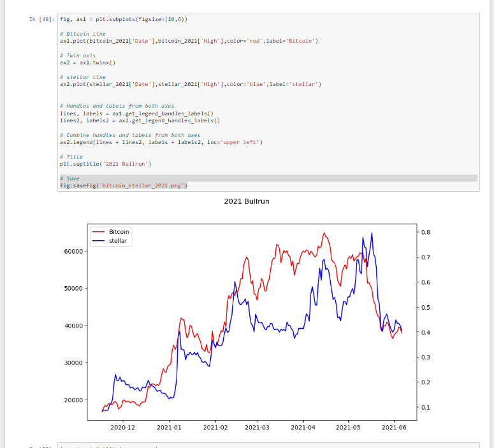Click the 2021-02 date axis label
This screenshot has height=448, width=494.
pyautogui.click(x=215, y=428)
